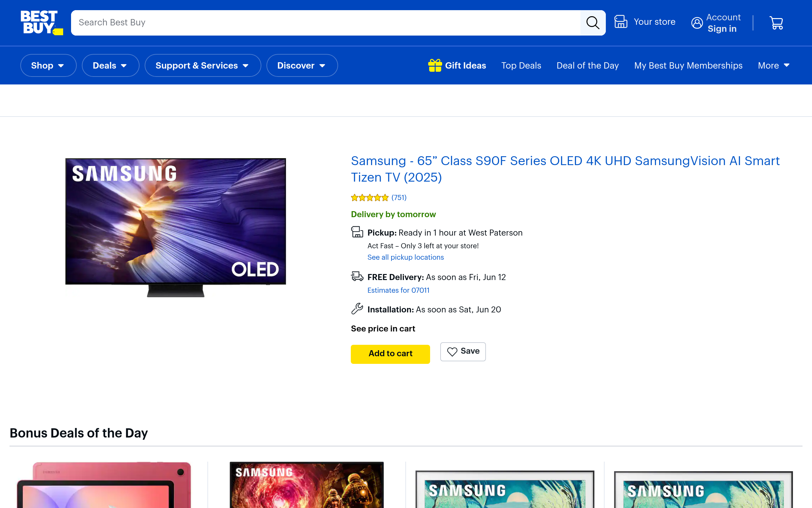Open the shopping cart icon
Image resolution: width=812 pixels, height=508 pixels.
point(776,23)
